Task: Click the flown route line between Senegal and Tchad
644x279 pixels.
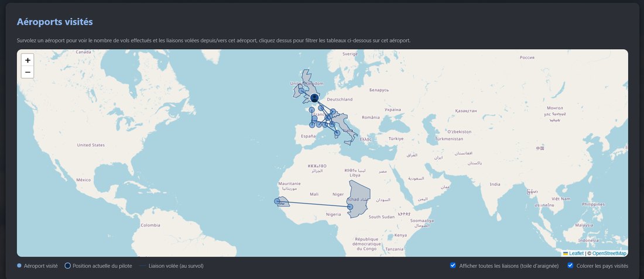Action: point(313,204)
